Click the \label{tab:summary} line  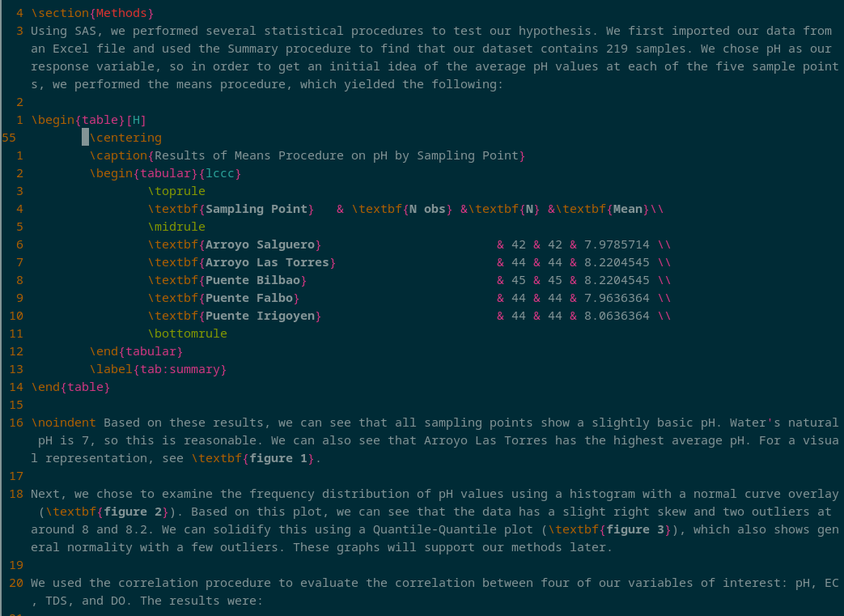click(x=159, y=369)
